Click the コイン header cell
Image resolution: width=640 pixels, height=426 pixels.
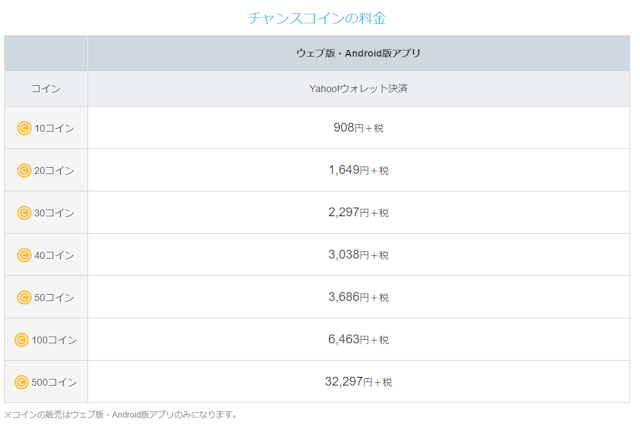(46, 88)
